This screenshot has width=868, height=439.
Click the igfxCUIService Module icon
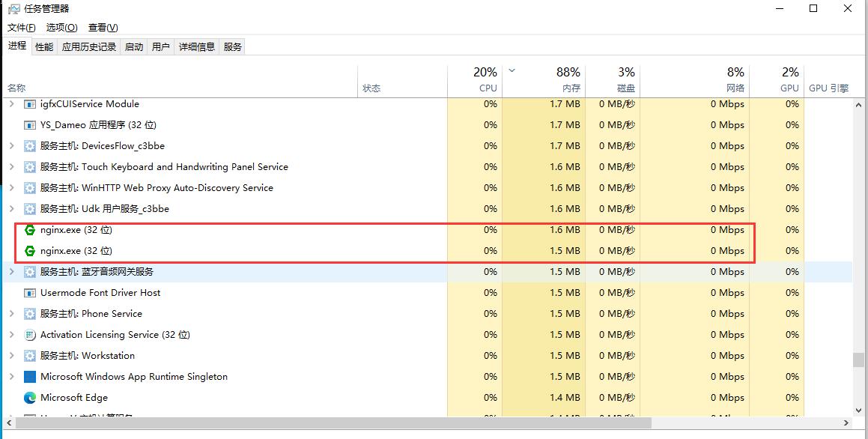[x=30, y=104]
